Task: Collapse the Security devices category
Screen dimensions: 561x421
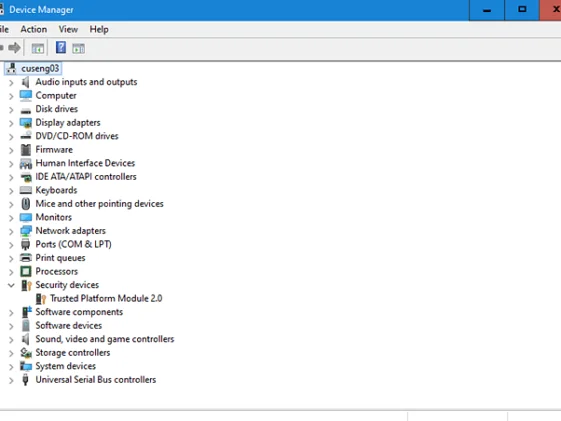Action: tap(11, 285)
